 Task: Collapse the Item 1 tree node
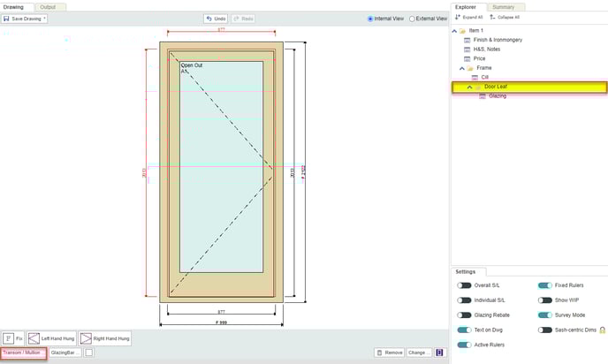tap(454, 30)
